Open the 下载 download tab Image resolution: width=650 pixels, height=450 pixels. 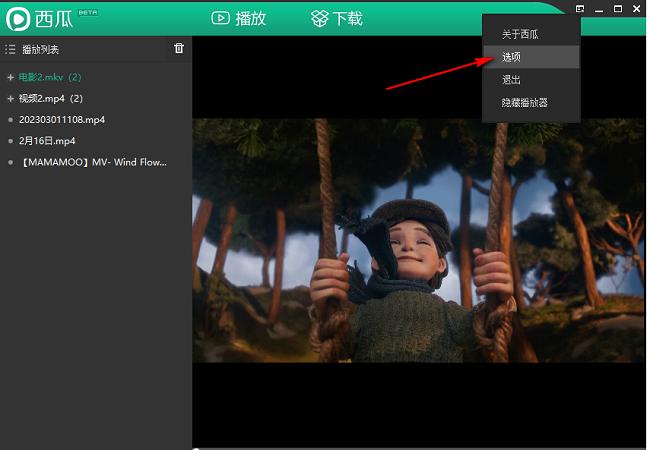(x=336, y=18)
